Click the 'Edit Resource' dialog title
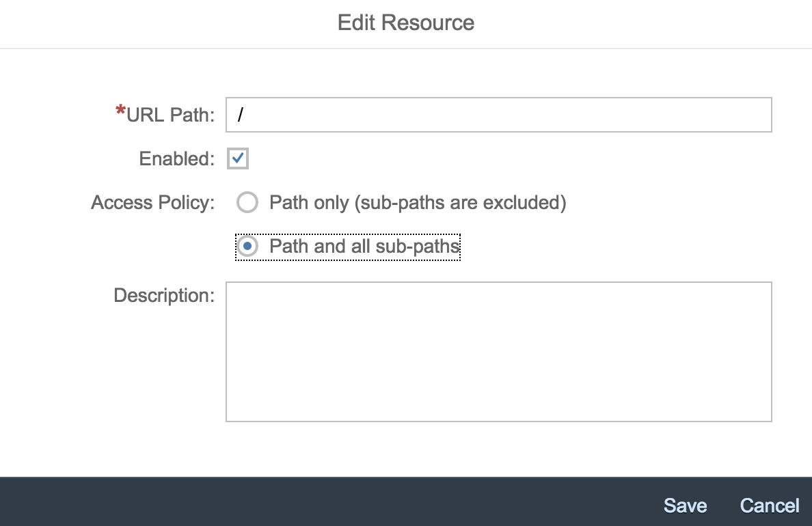Screen dimensions: 812x526 (x=406, y=23)
